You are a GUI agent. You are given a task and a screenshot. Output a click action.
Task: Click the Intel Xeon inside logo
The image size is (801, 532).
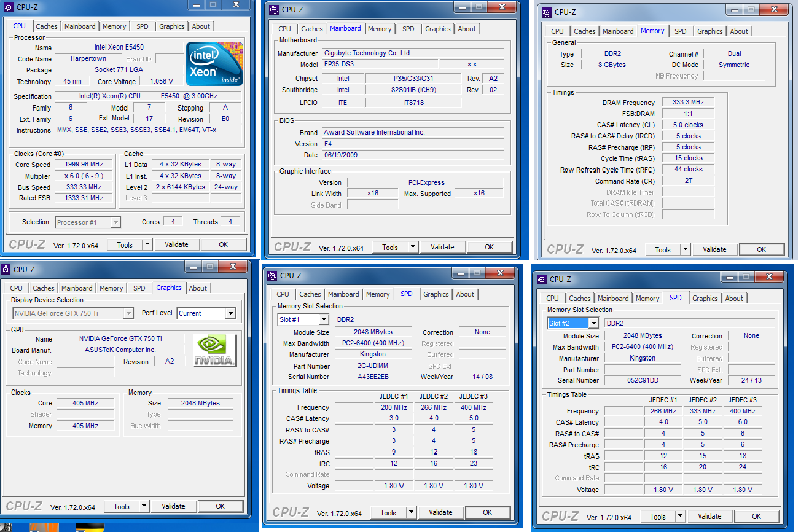(x=214, y=64)
